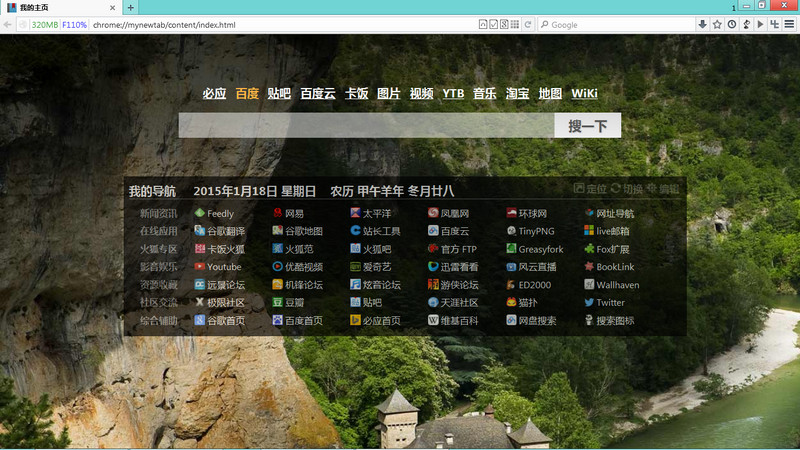Open the 优酷视频 link

point(297,267)
